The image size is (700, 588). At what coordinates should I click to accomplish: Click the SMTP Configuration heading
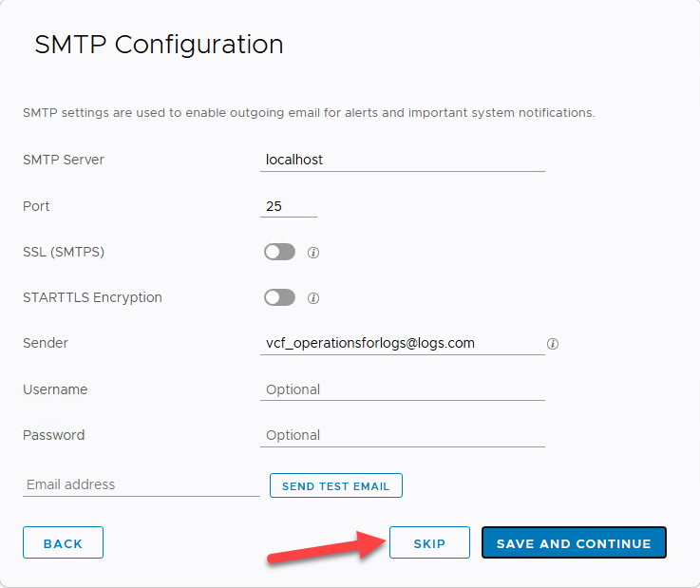(x=159, y=45)
